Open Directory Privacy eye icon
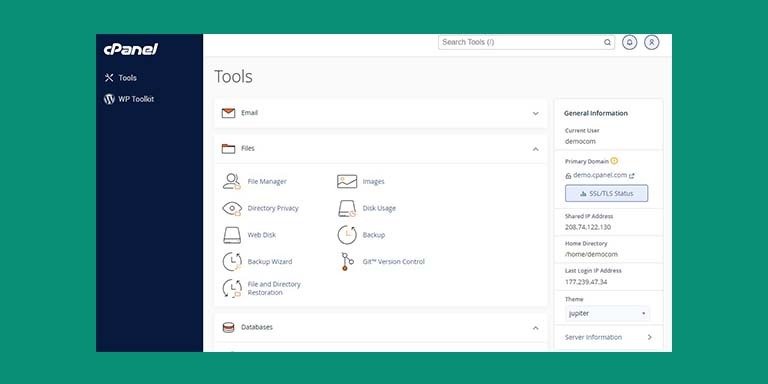768x384 pixels. (232, 208)
